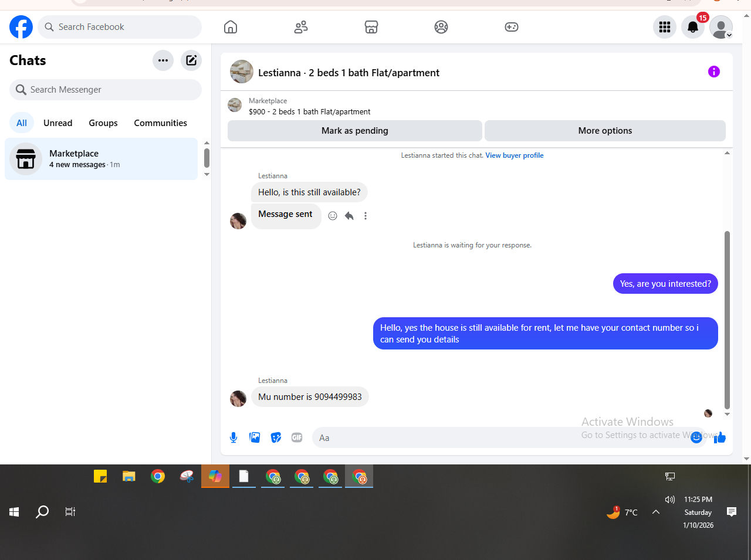React to 'Message sent' with the emoji icon
The width and height of the screenshot is (751, 560).
(333, 216)
